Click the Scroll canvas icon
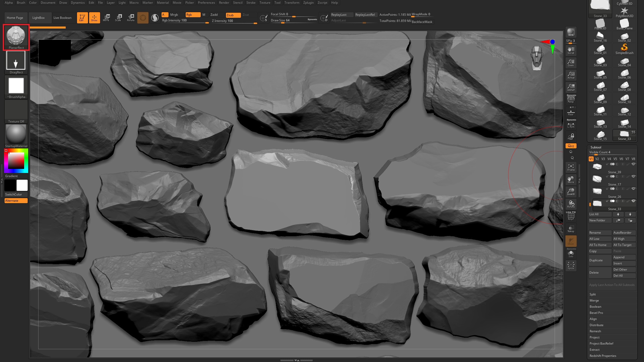The width and height of the screenshot is (644, 362). point(571,50)
